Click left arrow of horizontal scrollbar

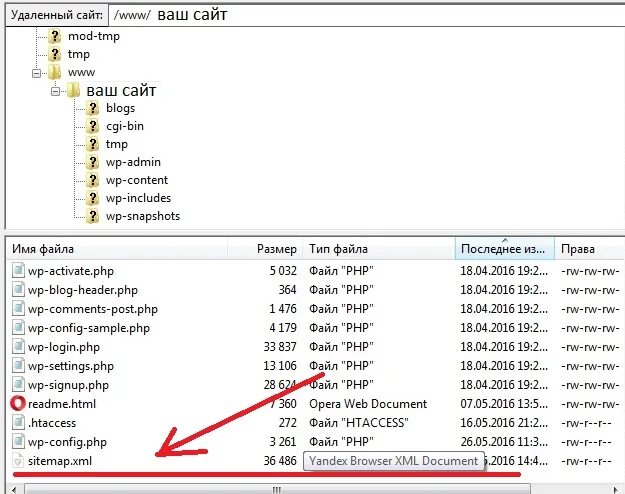pyautogui.click(x=14, y=489)
